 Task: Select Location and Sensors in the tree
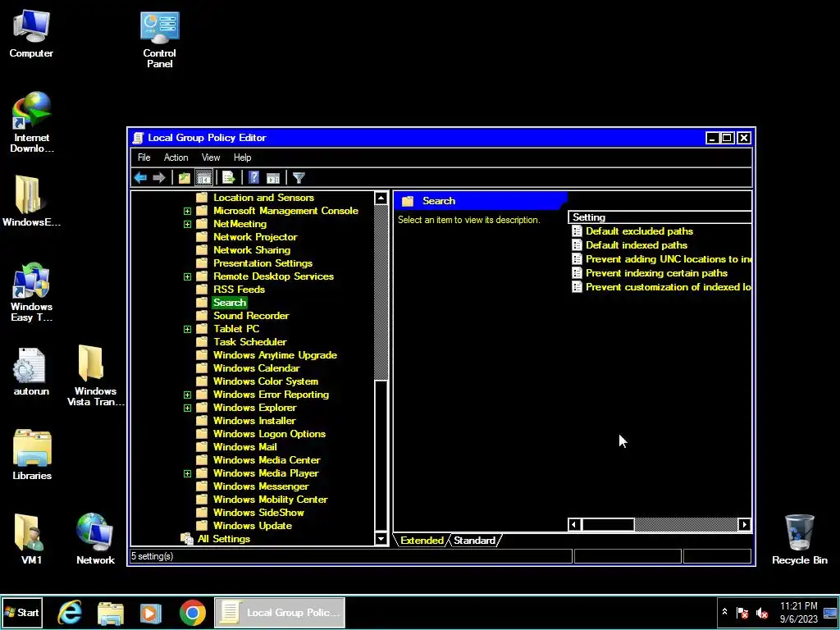tap(263, 198)
